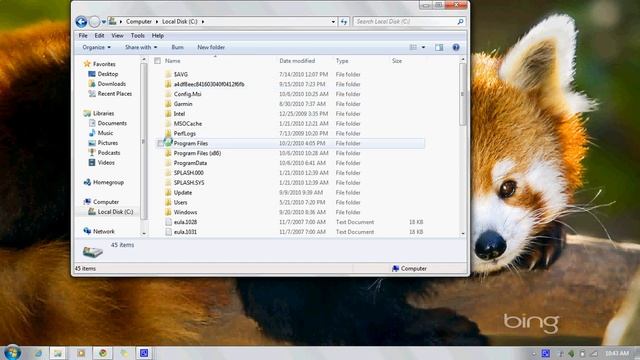Viewport: 640px width, 360px height.
Task: Open the Share with dropdown
Action: pyautogui.click(x=141, y=47)
